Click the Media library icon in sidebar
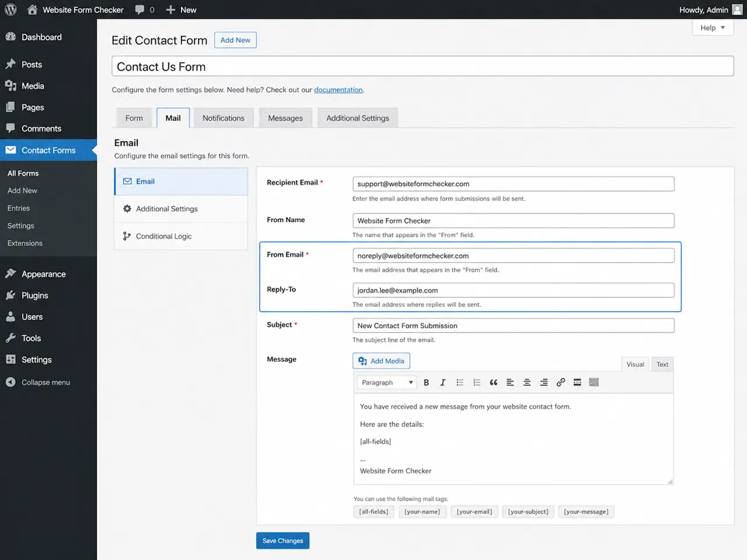The height and width of the screenshot is (560, 747). 11,86
